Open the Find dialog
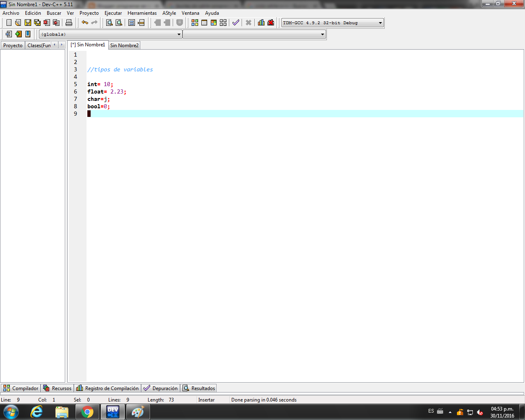Screen dimensions: 525x420 [109, 23]
